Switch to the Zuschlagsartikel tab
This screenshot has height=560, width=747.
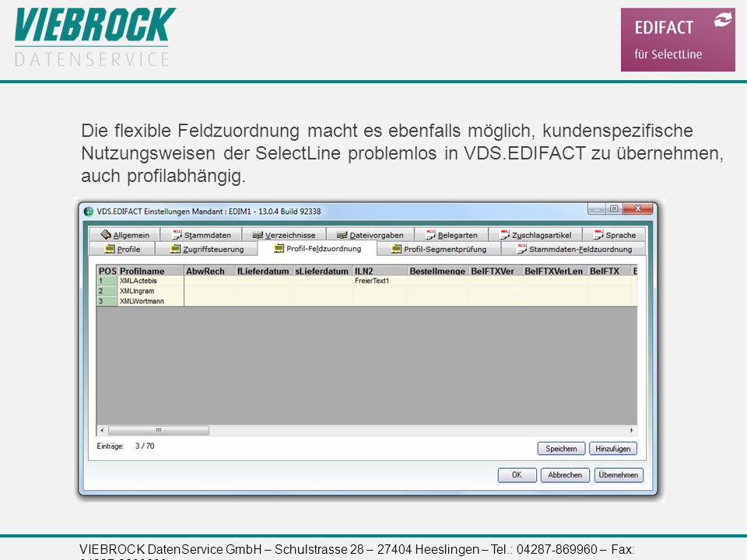pos(535,235)
